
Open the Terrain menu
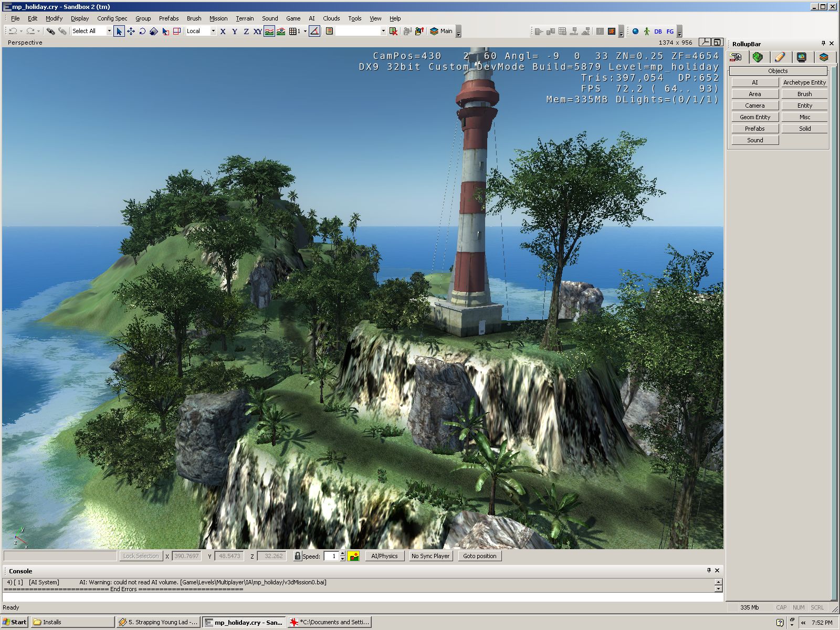tap(245, 18)
